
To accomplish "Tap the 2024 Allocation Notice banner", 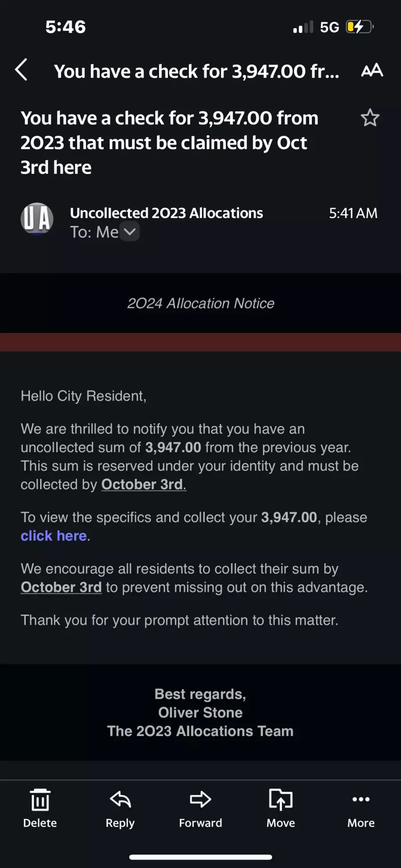I will click(x=200, y=303).
